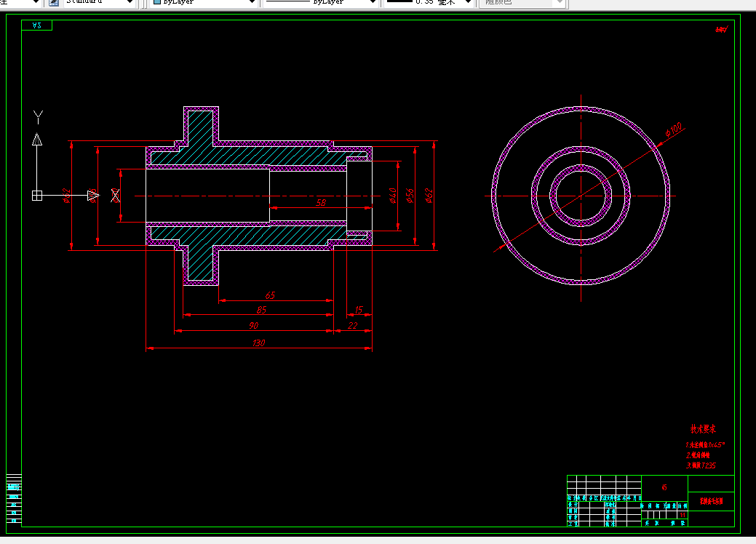This screenshot has width=756, height=544.
Task: Select the 130 overall length dimension
Action: [258, 343]
